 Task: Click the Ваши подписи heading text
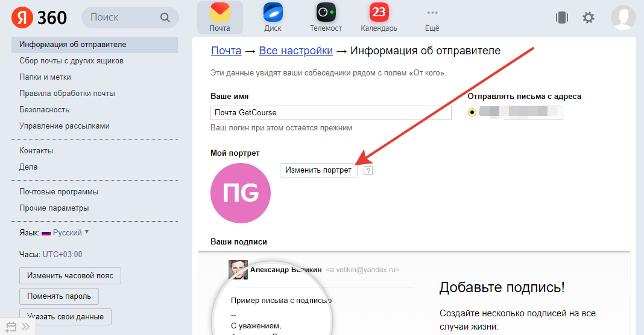[239, 241]
